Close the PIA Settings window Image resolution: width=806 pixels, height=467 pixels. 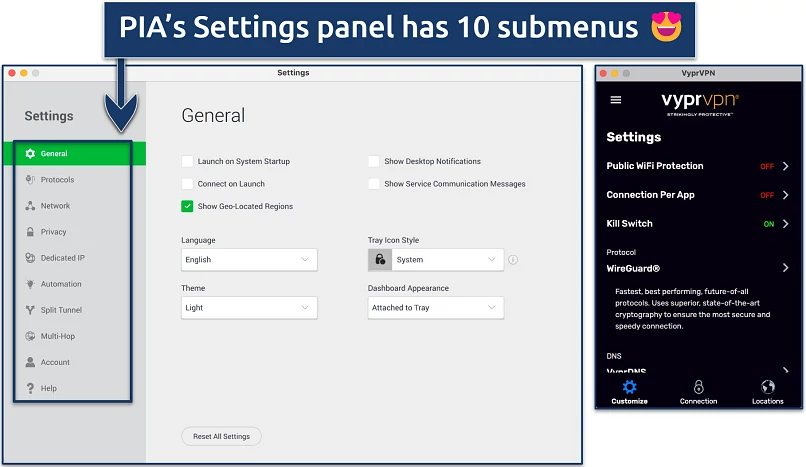point(12,73)
